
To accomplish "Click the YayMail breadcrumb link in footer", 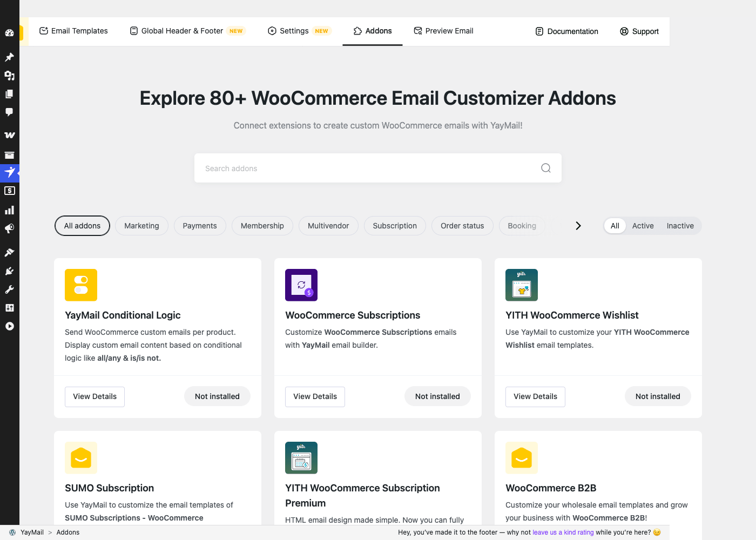I will point(32,532).
